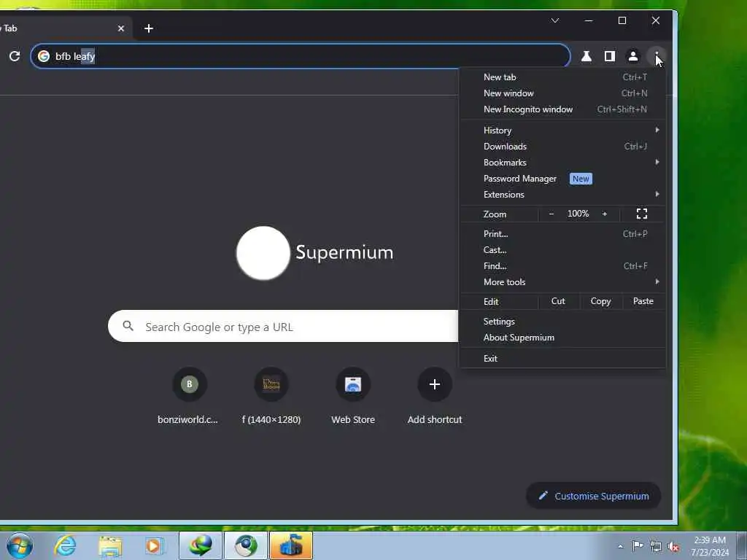Open the tab search chevron

tap(555, 20)
